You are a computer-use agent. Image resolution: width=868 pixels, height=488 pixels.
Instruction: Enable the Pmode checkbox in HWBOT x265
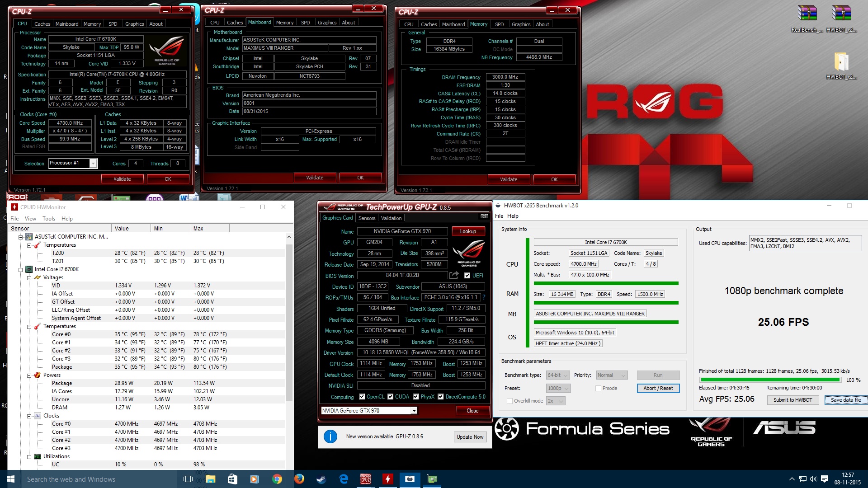point(598,388)
